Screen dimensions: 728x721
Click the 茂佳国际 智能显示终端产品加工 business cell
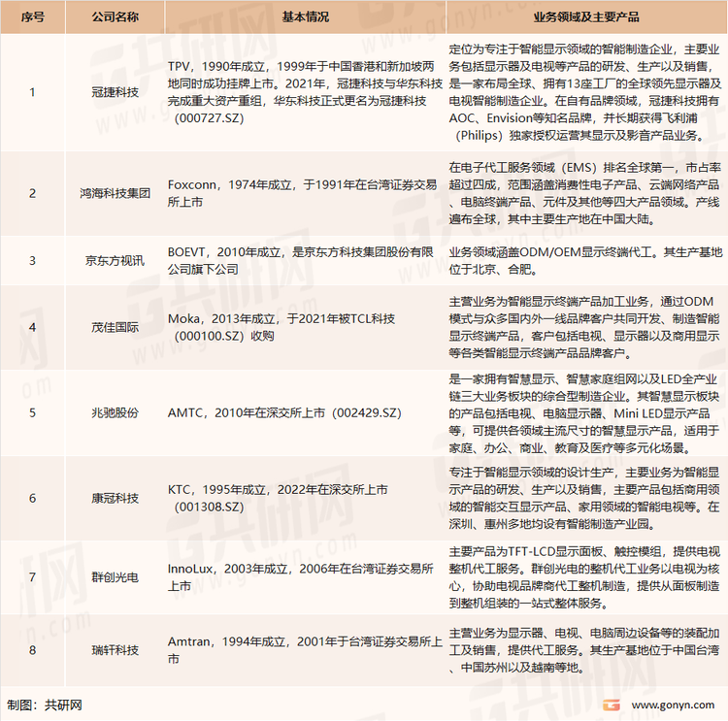(586, 327)
